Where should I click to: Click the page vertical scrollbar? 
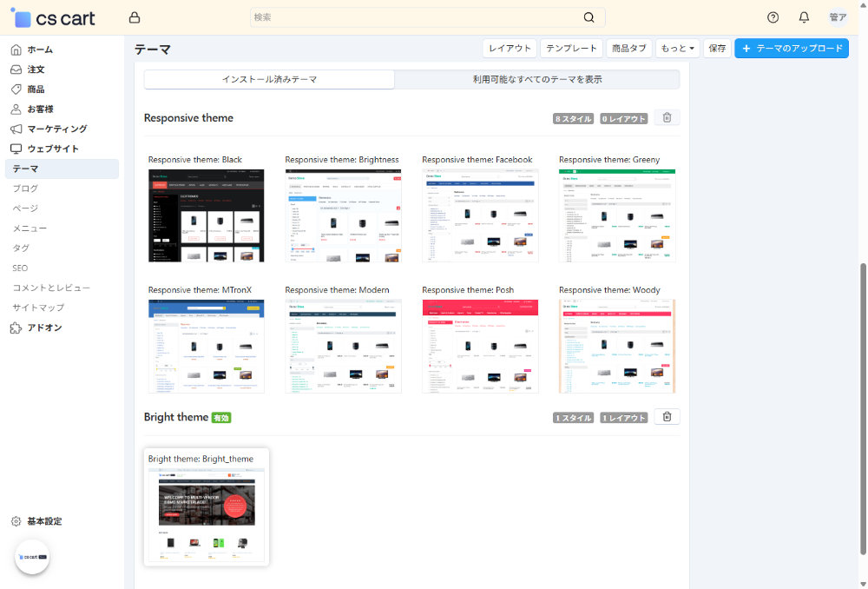tap(862, 408)
